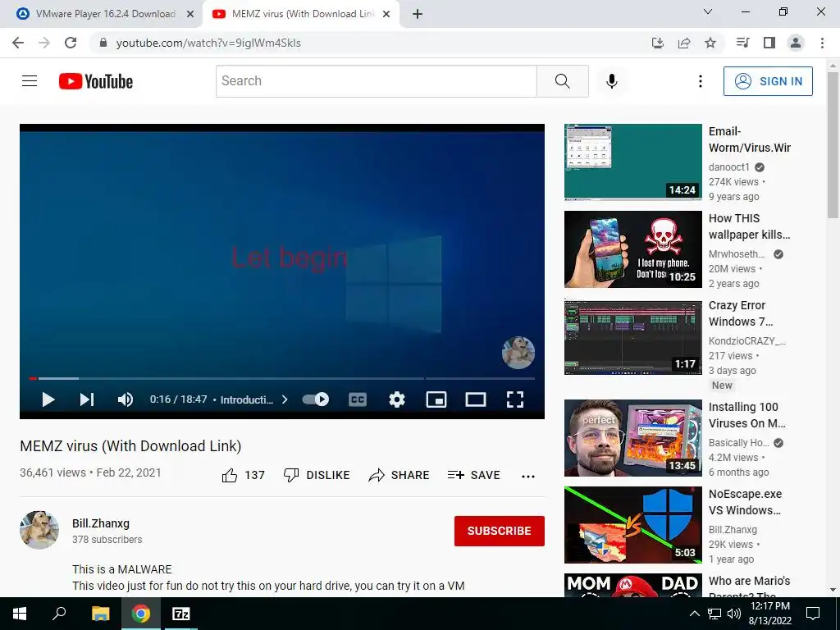The height and width of the screenshot is (630, 840).
Task: Share the video
Action: click(x=399, y=475)
